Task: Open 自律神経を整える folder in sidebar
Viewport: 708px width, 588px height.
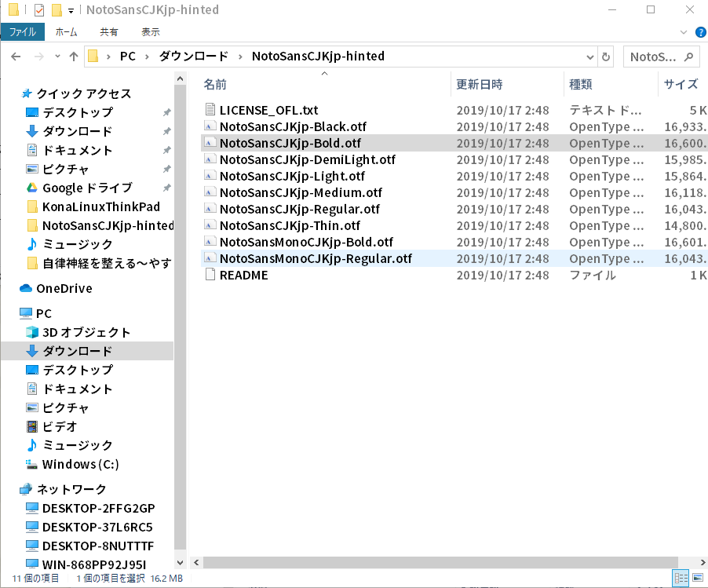Action: [107, 263]
